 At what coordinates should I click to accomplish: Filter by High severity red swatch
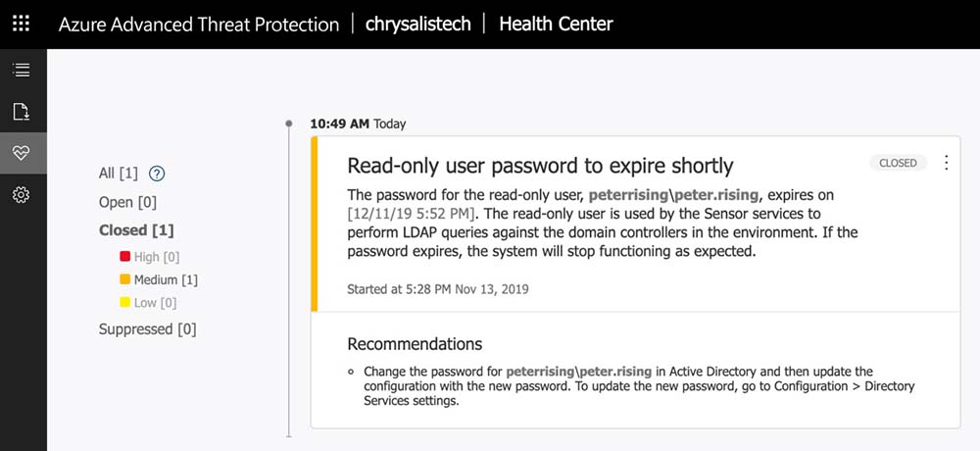125,257
